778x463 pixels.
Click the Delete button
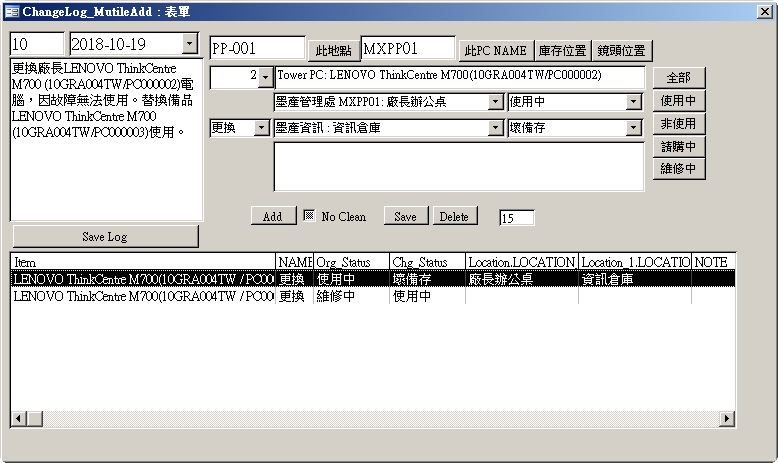(454, 216)
